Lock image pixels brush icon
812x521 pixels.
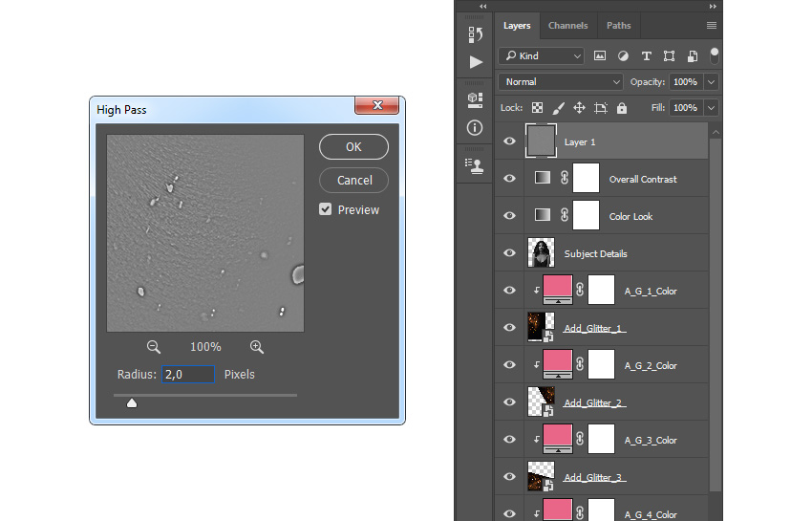(558, 108)
